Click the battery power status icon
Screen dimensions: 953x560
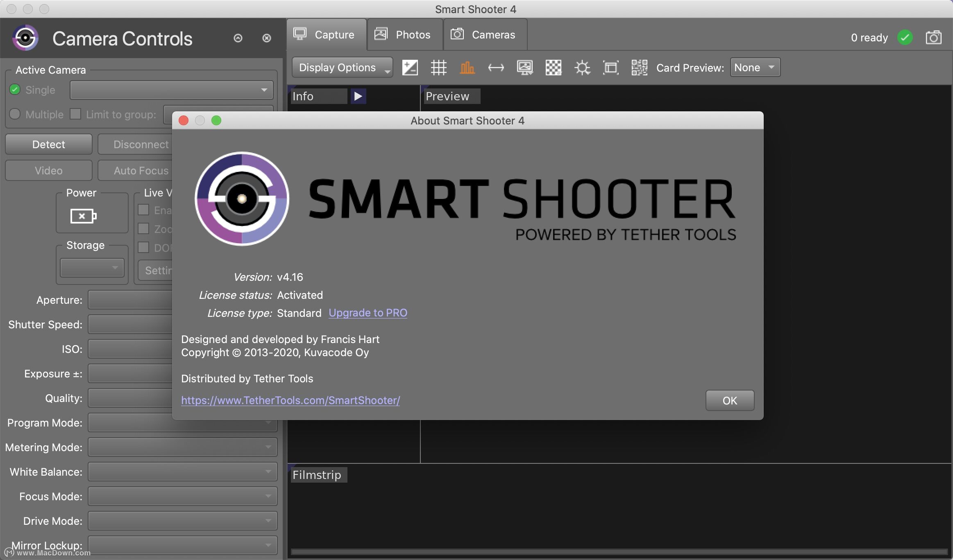(83, 216)
